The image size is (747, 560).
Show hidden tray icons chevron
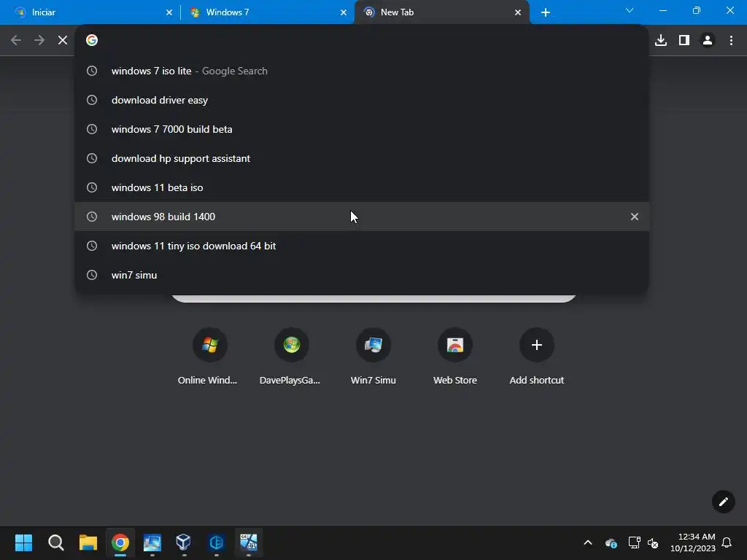[588, 542]
